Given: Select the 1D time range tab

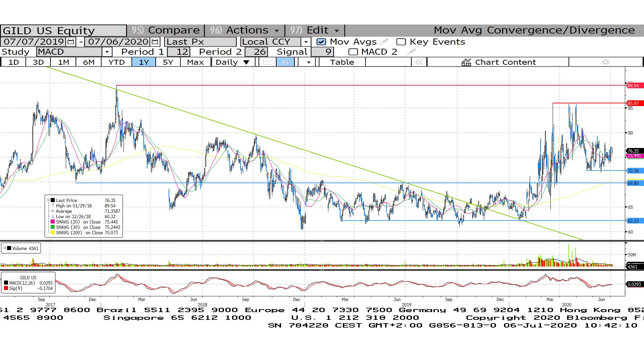Looking at the screenshot, I should click(14, 62).
